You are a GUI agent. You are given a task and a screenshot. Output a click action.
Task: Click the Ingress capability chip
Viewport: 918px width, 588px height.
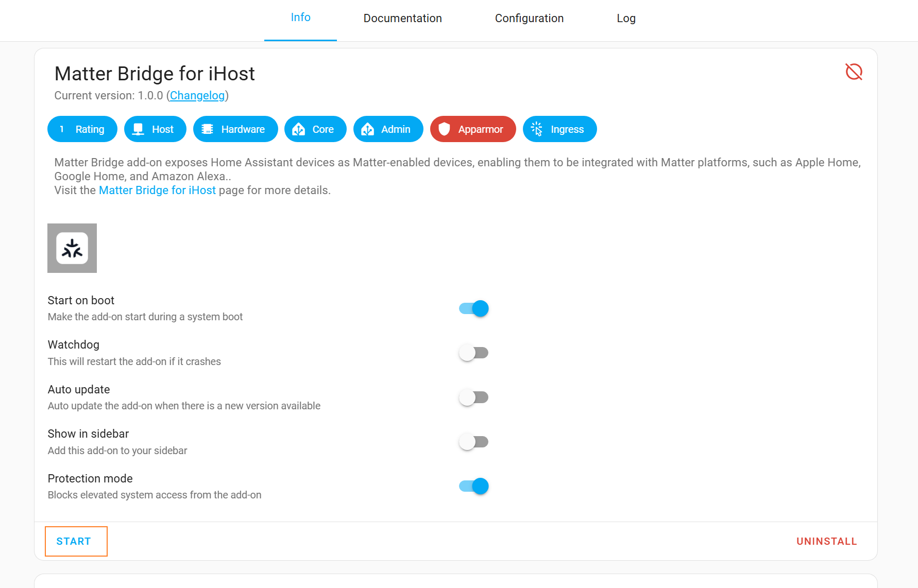[560, 129]
